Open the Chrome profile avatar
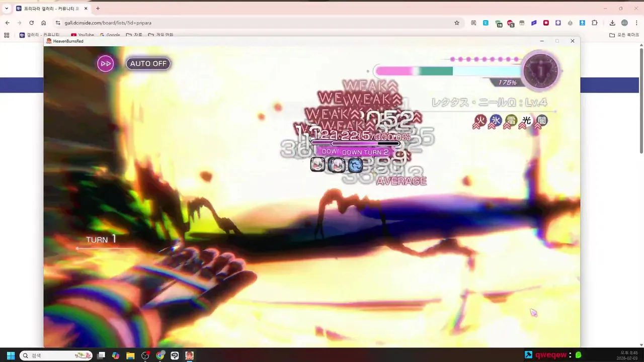 click(624, 23)
